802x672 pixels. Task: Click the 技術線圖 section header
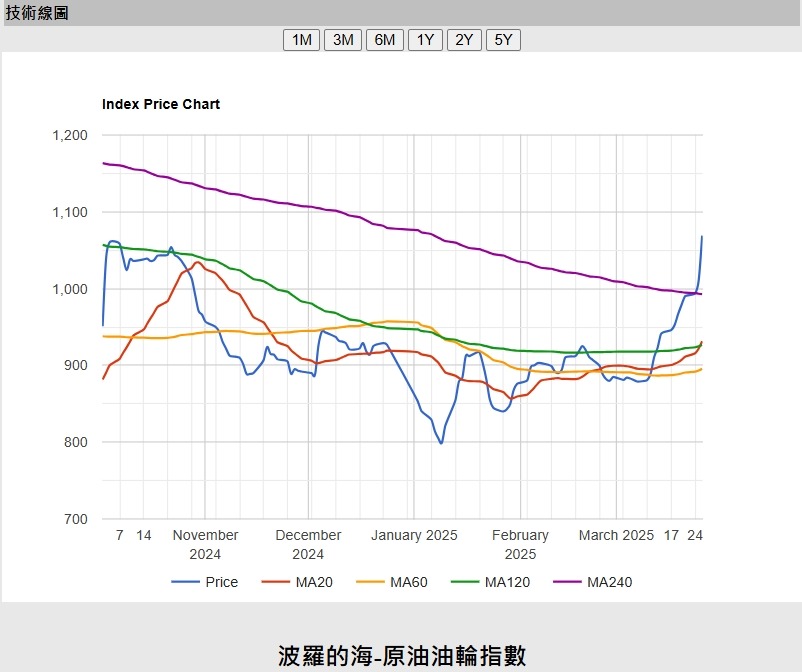[x=37, y=13]
